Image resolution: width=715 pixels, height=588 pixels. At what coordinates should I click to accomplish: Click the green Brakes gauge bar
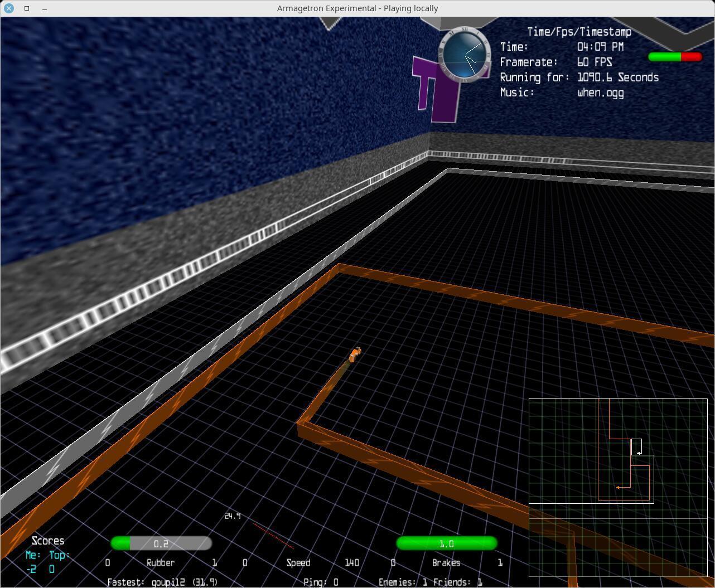(x=446, y=543)
